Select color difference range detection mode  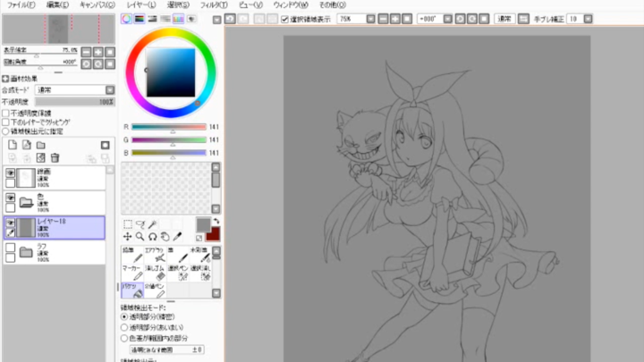[x=124, y=338]
